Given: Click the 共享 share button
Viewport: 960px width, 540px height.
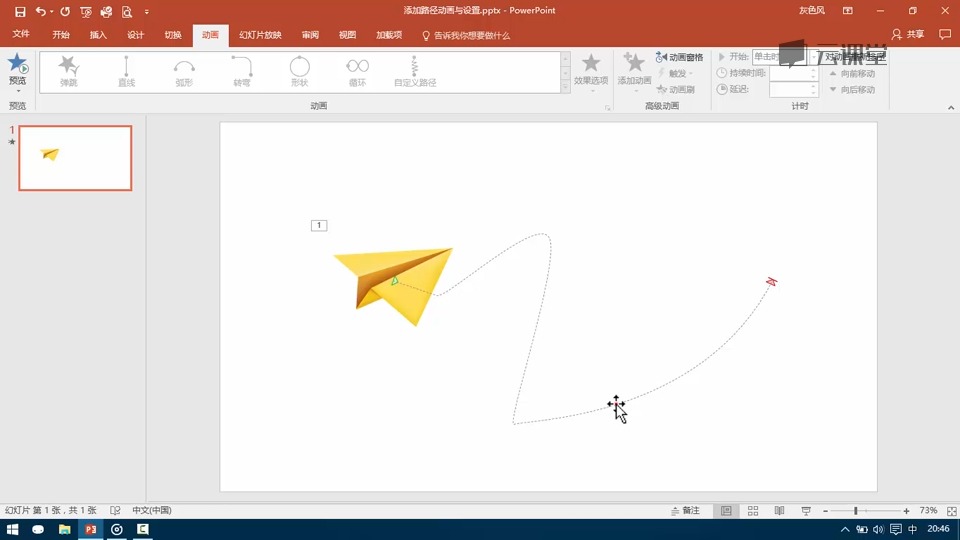Looking at the screenshot, I should click(908, 34).
